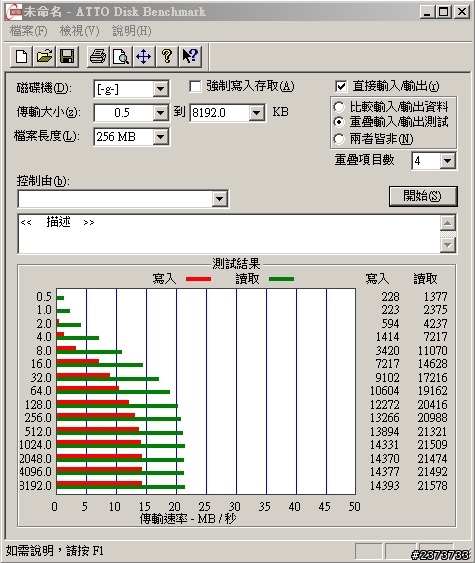Click the 傳輸速率 - MB / 秒 axis label
475x563 pixels.
pos(188,518)
